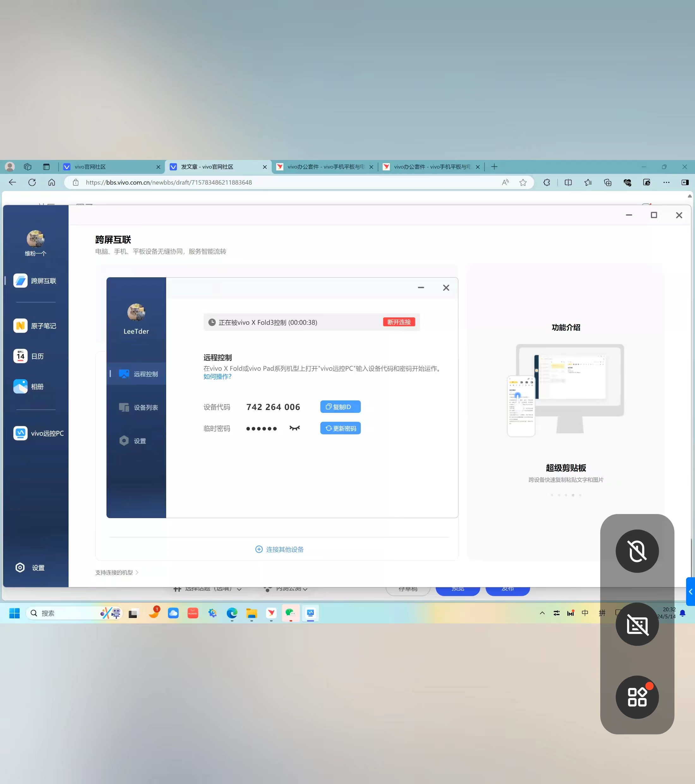695x784 pixels.
Task: Toggle the 中 input language indicator
Action: (585, 613)
